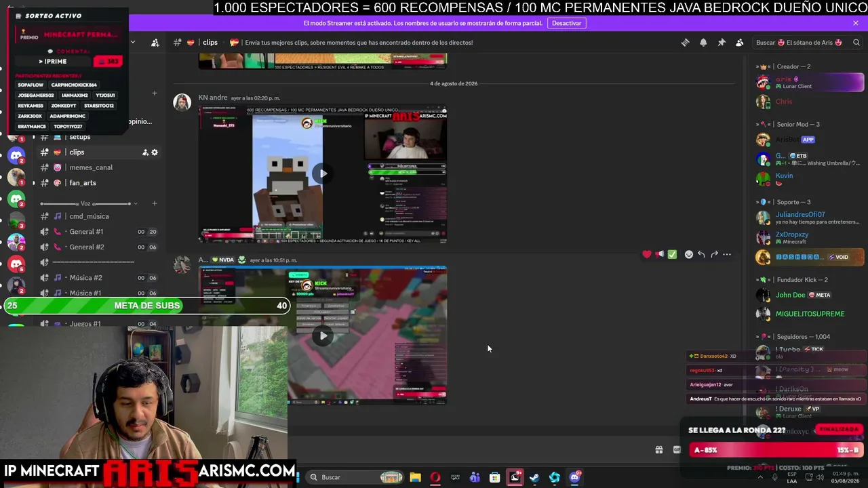
Task: Reply to the hovered message
Action: click(701, 254)
